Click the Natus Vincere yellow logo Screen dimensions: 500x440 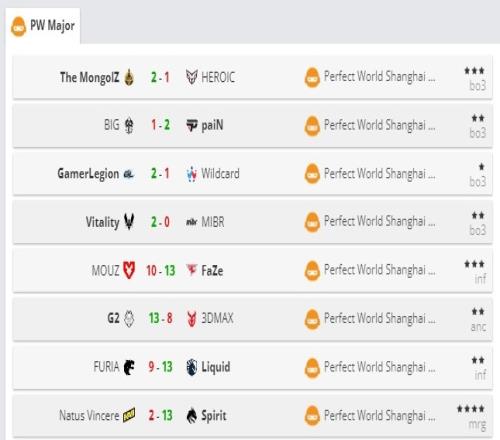coord(129,415)
